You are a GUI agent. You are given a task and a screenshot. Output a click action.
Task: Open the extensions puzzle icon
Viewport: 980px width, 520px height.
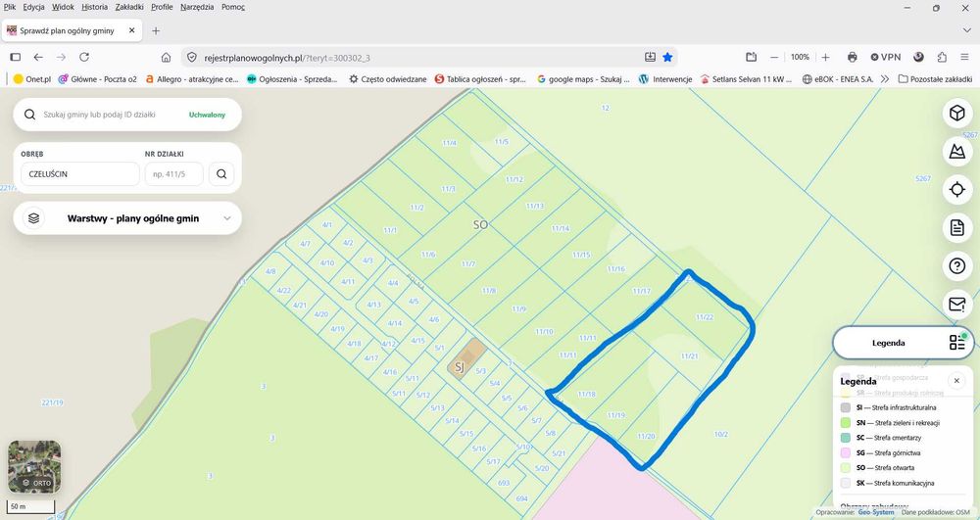click(942, 57)
